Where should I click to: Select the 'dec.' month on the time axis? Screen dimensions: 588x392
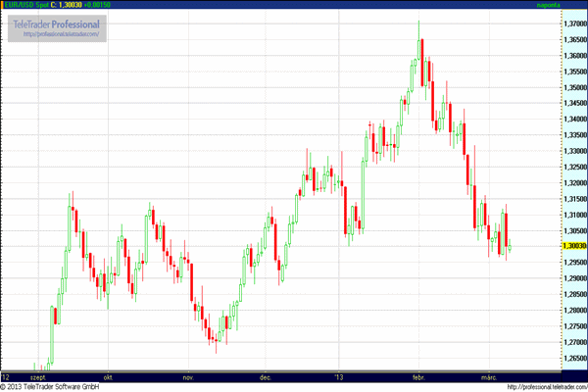pos(265,376)
